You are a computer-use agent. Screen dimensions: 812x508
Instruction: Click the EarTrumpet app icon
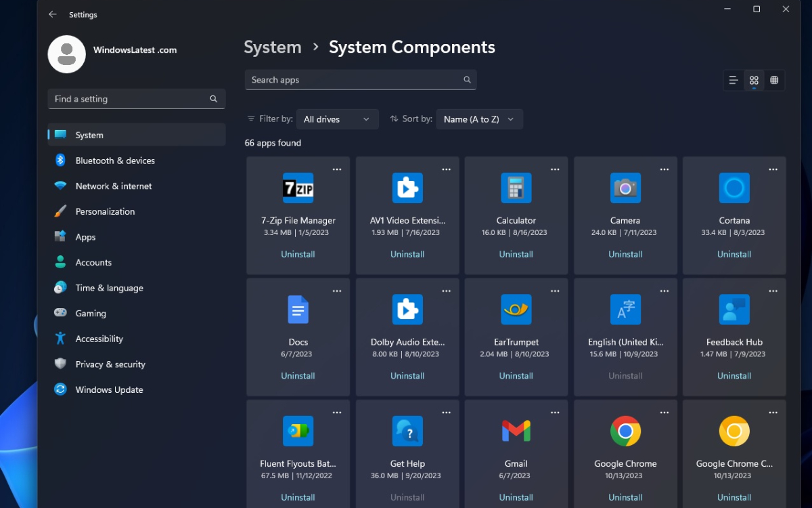516,310
